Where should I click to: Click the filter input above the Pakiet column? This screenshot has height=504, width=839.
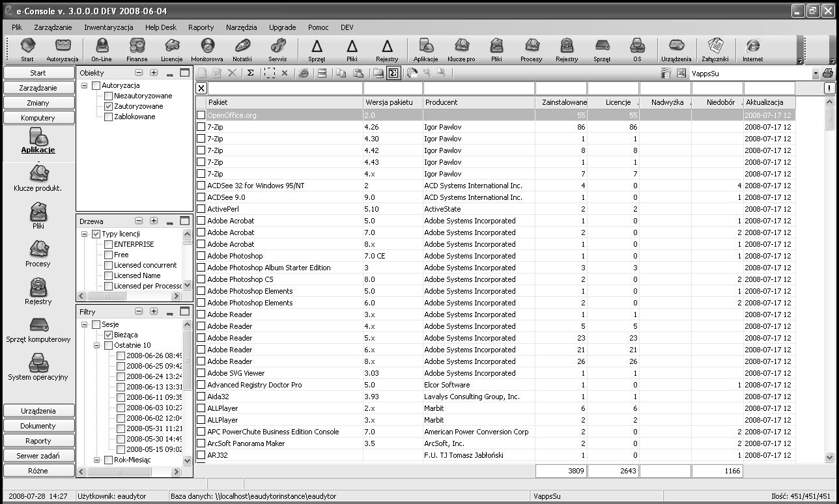[285, 89]
